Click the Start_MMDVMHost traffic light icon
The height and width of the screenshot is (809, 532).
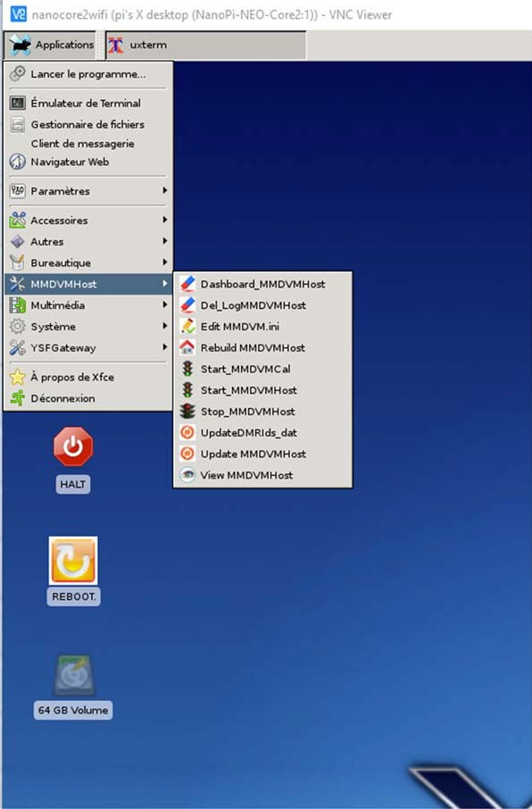tap(187, 389)
